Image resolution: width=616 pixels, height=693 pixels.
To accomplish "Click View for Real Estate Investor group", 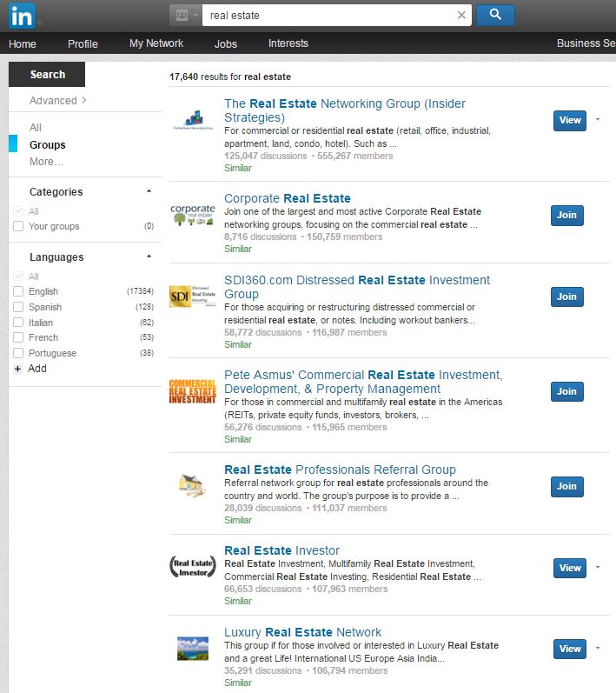I will click(x=570, y=568).
